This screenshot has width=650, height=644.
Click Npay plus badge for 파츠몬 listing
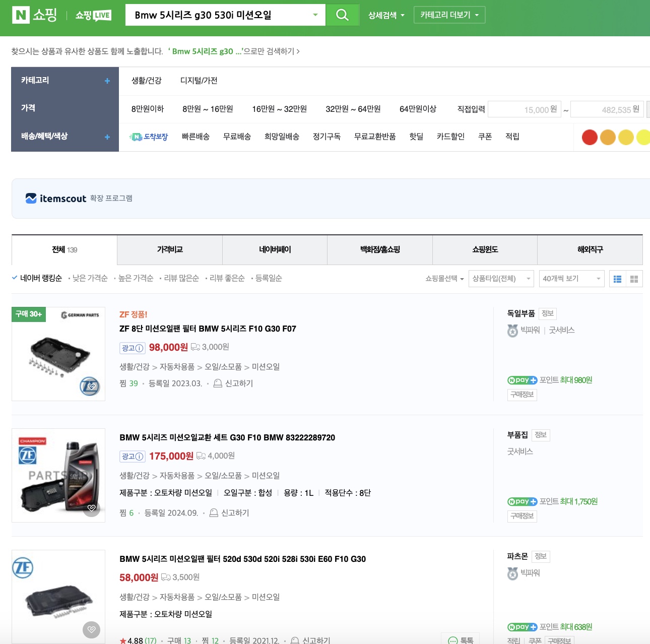tap(522, 627)
